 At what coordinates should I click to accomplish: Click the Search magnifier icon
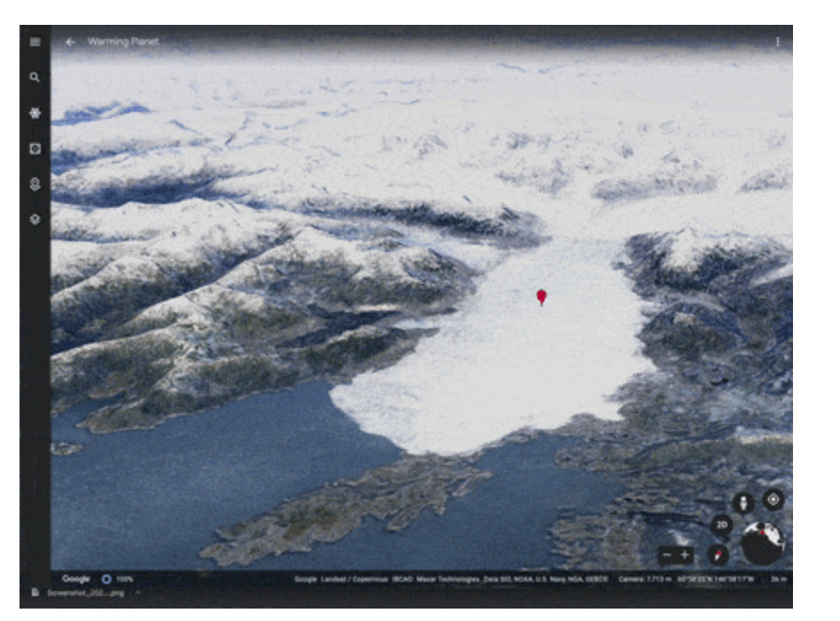[x=35, y=78]
